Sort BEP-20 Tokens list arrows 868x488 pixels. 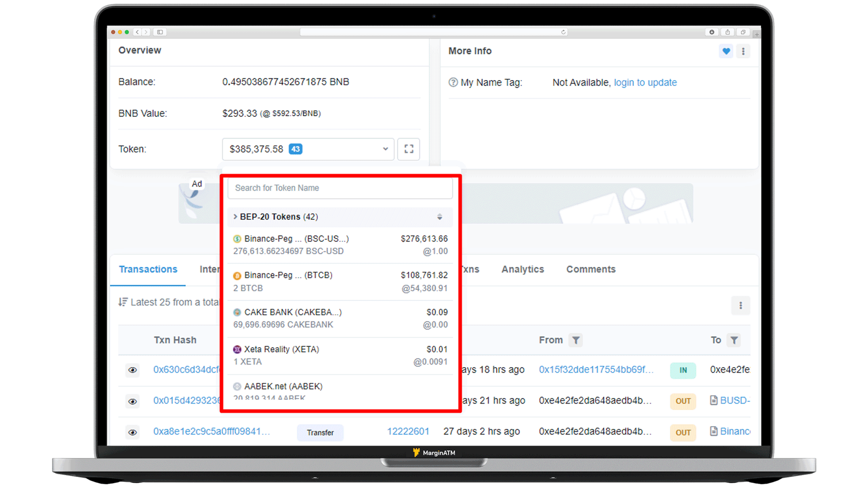pos(439,217)
